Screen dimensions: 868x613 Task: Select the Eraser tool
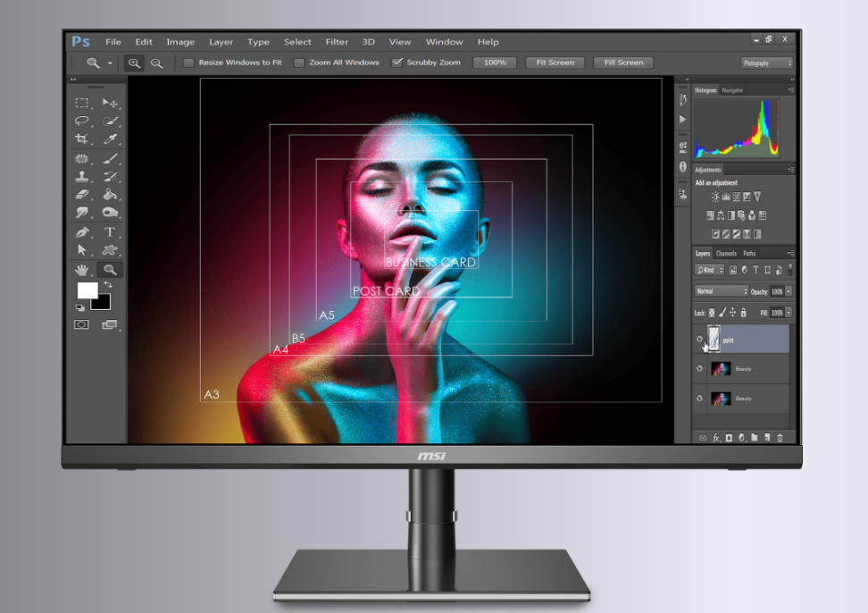click(x=83, y=192)
